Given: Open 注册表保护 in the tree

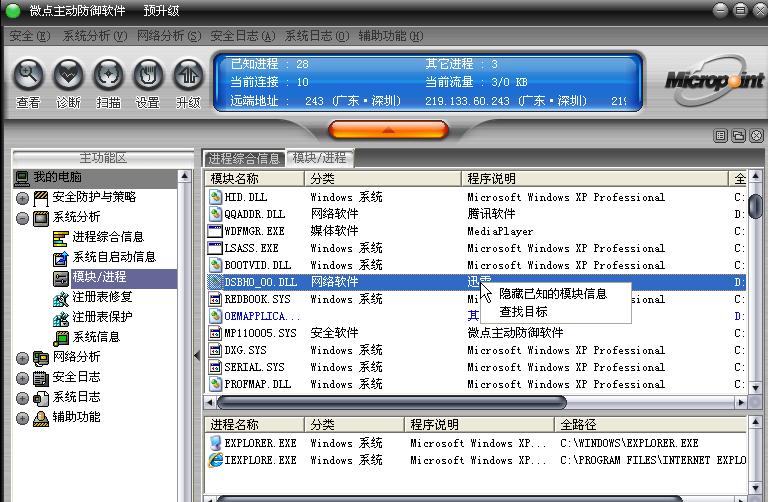Looking at the screenshot, I should (102, 317).
